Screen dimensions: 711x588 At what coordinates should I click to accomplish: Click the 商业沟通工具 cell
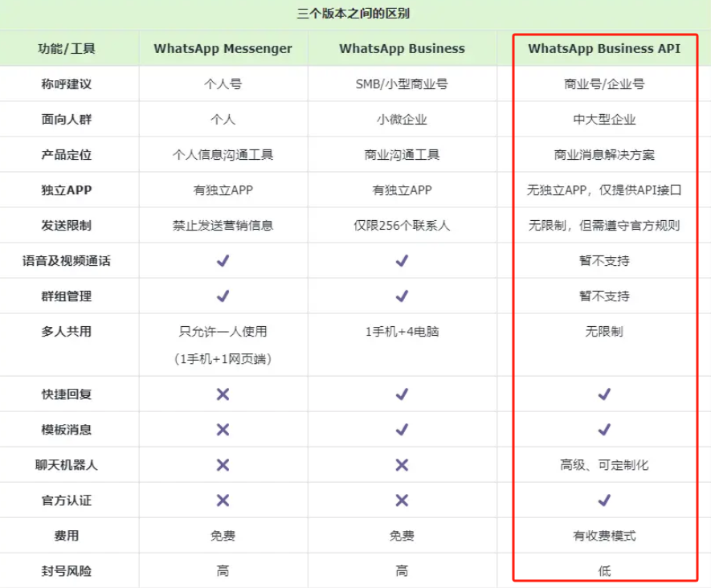click(x=402, y=155)
